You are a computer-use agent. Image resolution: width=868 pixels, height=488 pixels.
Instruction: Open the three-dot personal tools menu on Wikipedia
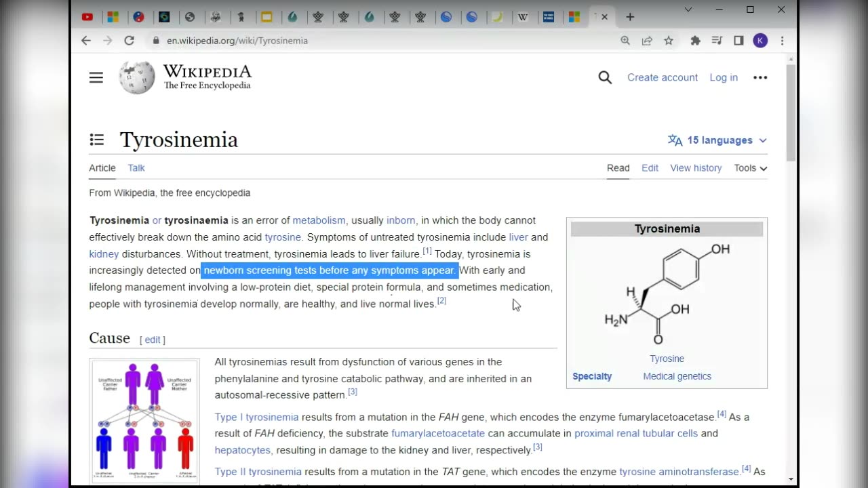point(760,77)
